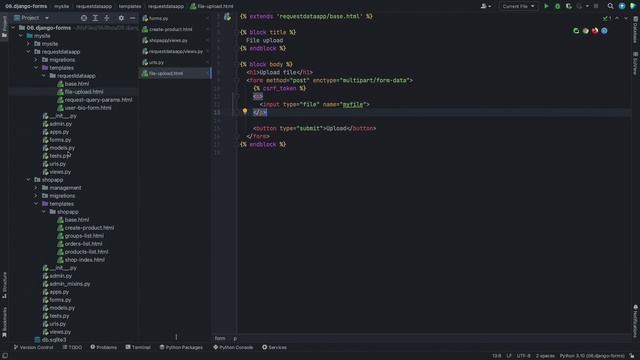Open Services tool window
Viewport: 640px width, 360px height.
click(274, 347)
